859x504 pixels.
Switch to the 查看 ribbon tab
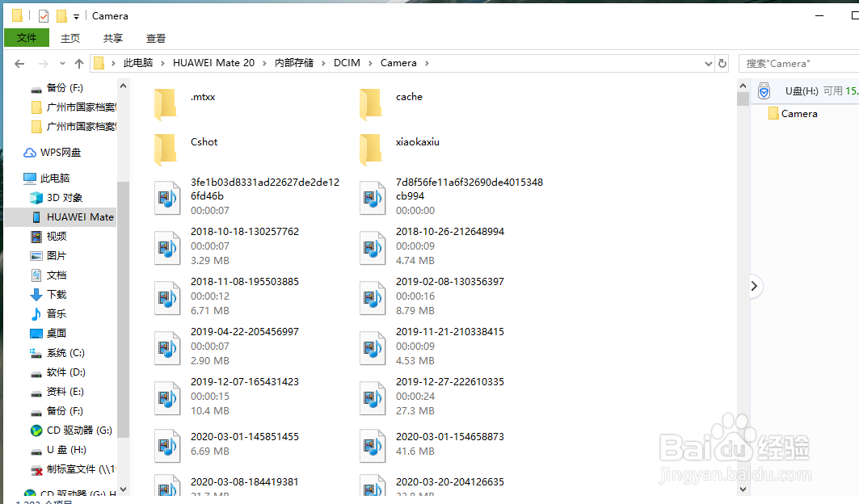pos(156,38)
